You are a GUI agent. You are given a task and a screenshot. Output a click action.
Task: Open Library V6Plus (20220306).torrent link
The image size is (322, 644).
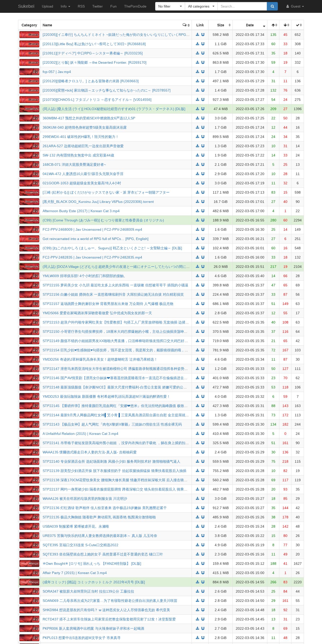98,202
